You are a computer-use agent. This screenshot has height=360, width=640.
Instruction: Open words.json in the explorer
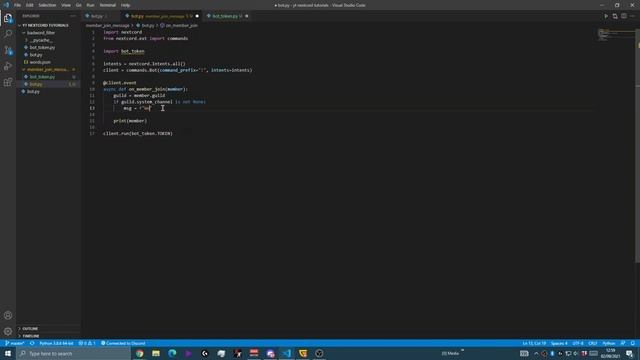coord(40,62)
